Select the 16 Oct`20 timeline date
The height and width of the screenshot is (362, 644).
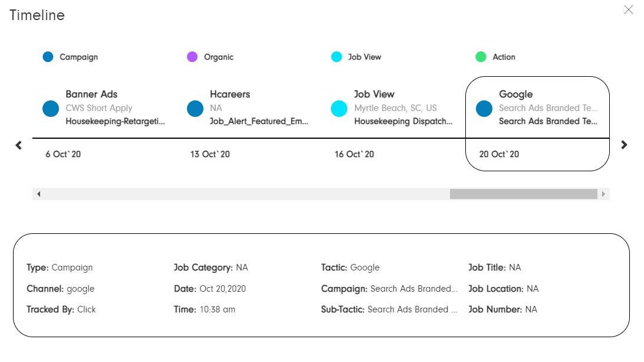click(354, 154)
